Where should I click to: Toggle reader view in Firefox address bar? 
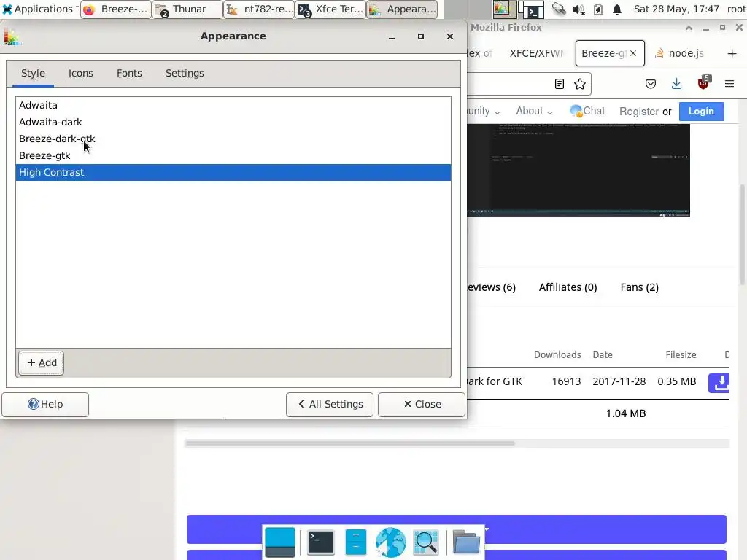[x=560, y=84]
